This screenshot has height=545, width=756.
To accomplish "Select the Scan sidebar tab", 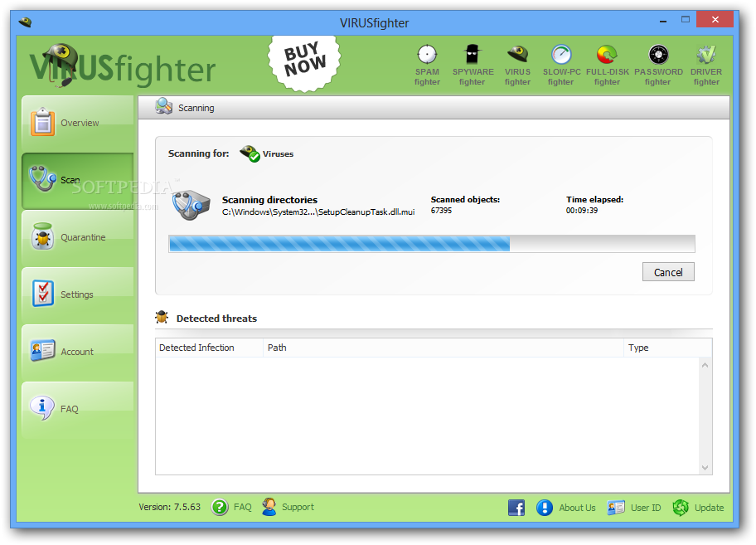I will (x=78, y=180).
